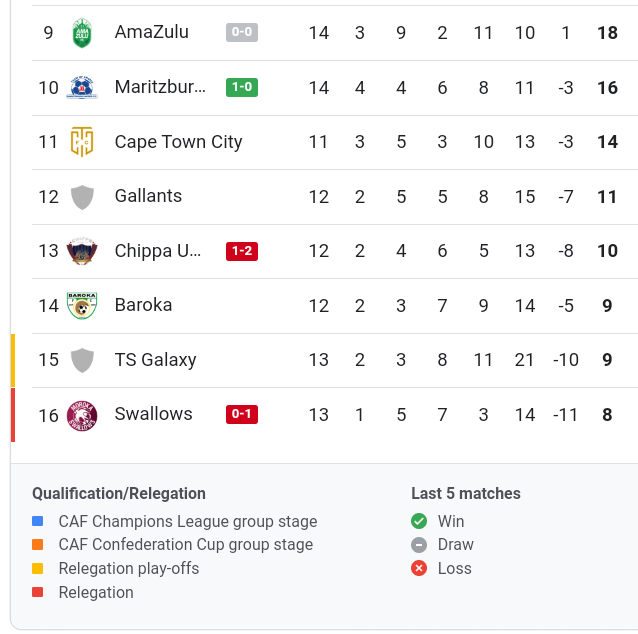The height and width of the screenshot is (634, 638).
Task: Open the Swallows 0-1 red score badge
Action: point(242,414)
